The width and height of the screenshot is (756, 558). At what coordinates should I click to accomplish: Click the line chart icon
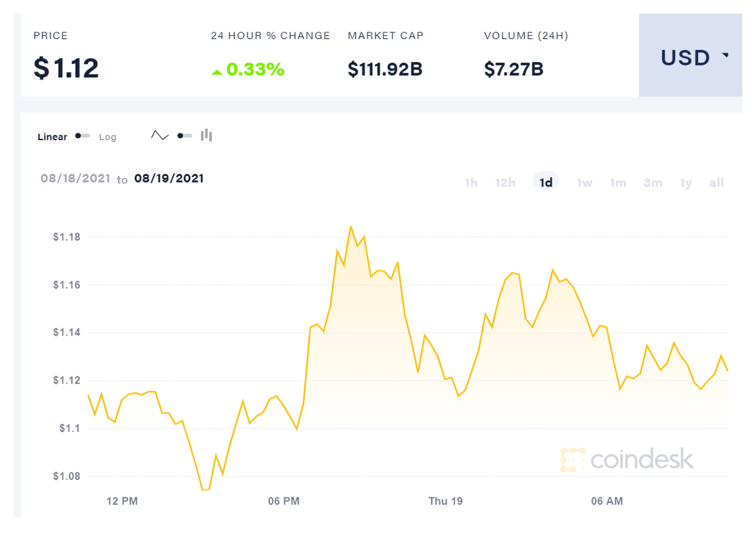160,135
